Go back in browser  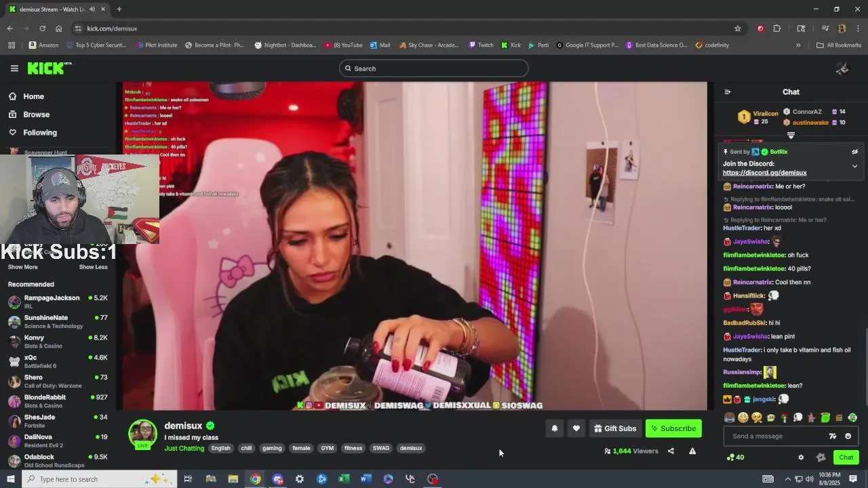9,28
